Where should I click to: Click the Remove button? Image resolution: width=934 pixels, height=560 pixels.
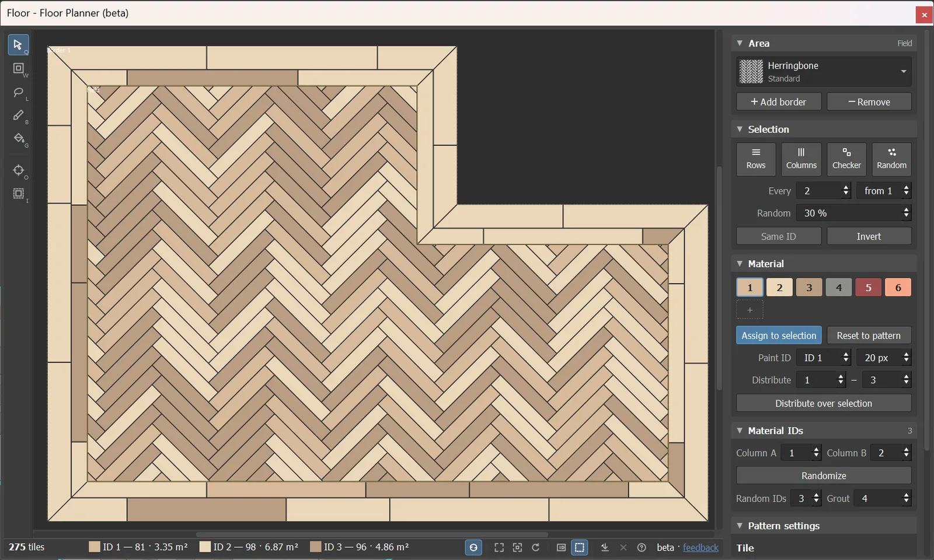[869, 101]
